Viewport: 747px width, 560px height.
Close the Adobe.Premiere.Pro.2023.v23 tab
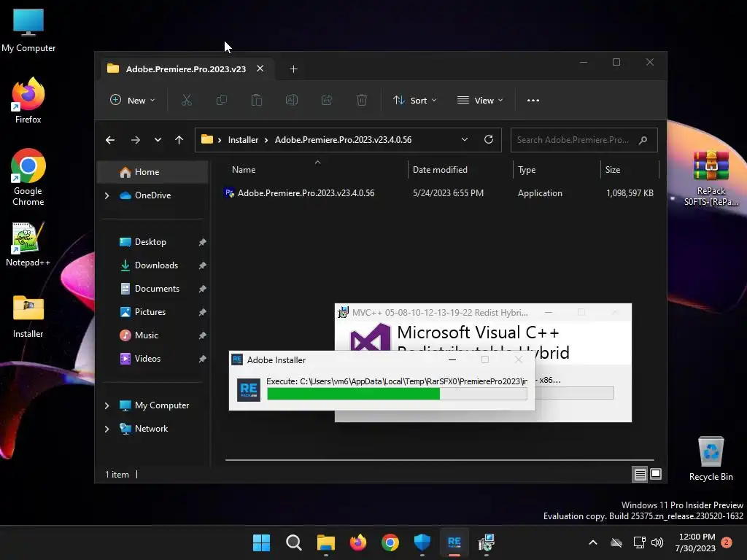point(260,69)
